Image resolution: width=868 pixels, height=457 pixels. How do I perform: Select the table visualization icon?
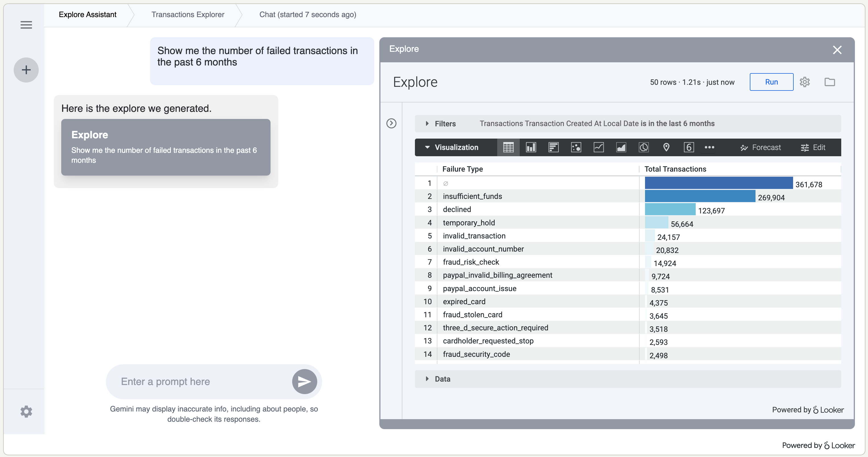508,147
